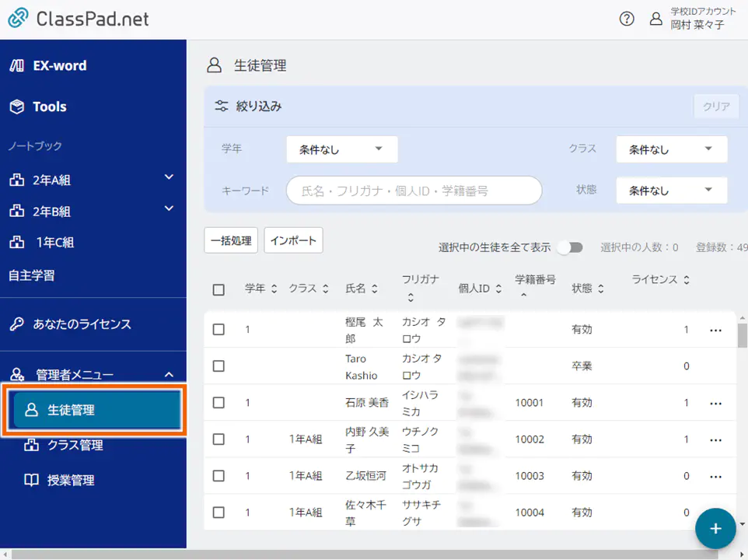The width and height of the screenshot is (748, 560).
Task: Click the キーワード search input field
Action: pyautogui.click(x=414, y=190)
